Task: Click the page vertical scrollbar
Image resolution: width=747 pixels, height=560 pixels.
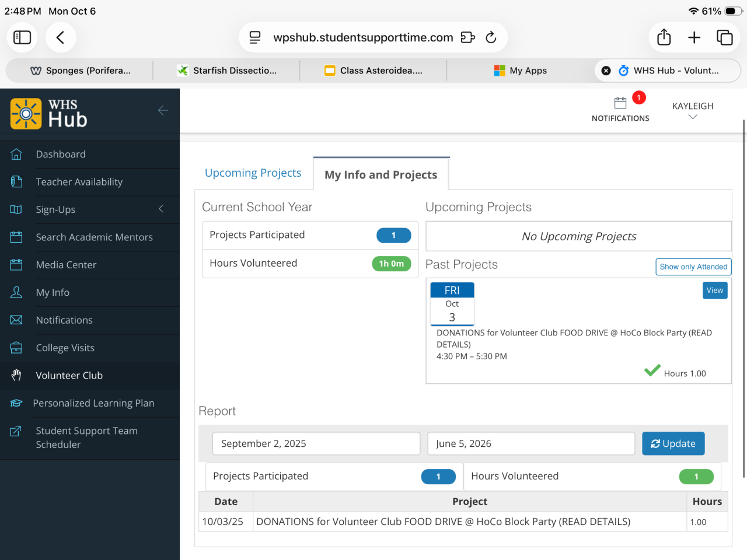Action: click(743, 299)
